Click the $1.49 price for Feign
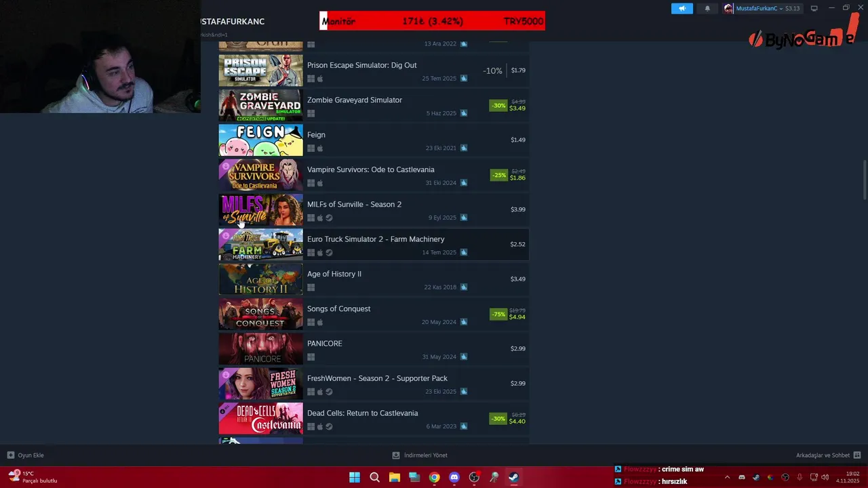Screen dimensions: 868x488 click(x=518, y=140)
